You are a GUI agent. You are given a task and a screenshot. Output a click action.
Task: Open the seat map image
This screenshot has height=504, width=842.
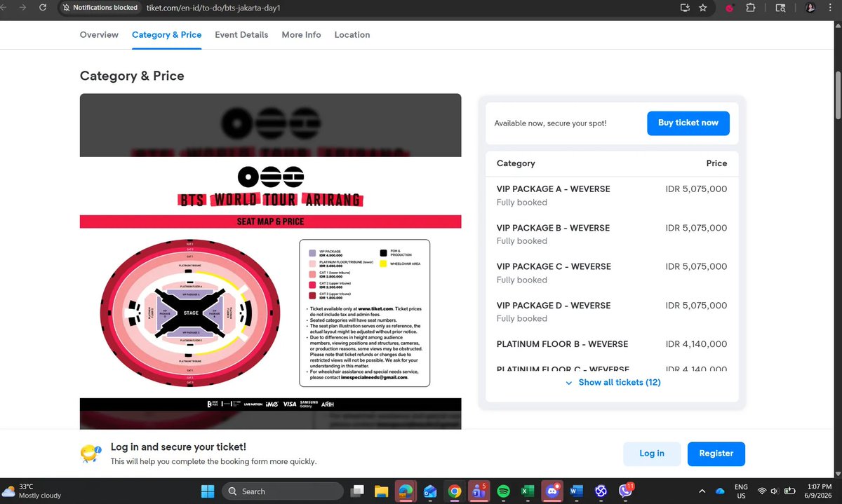point(270,261)
